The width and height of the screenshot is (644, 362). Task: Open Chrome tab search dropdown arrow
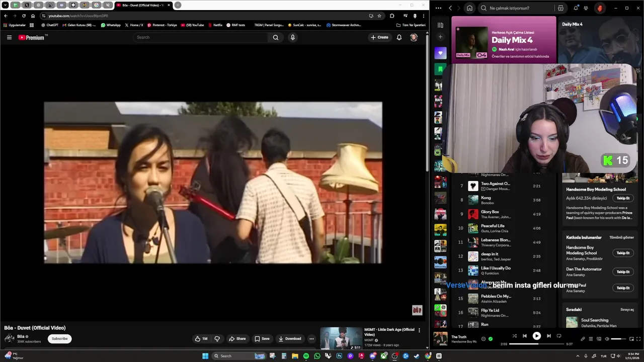pyautogui.click(x=5, y=5)
